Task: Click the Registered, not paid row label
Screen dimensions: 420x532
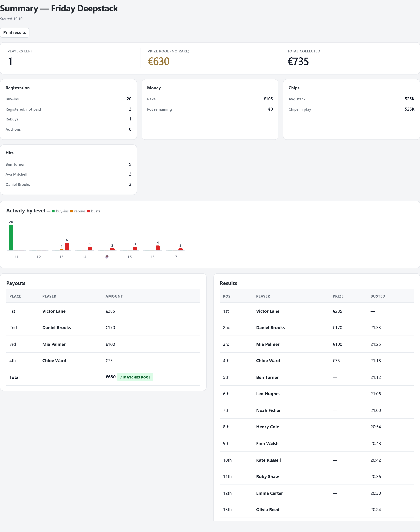Action: (x=23, y=109)
